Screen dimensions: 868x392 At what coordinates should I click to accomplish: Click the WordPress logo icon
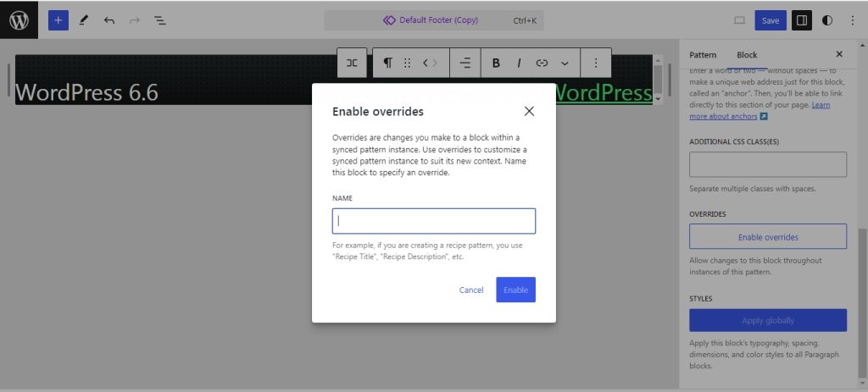pyautogui.click(x=19, y=20)
